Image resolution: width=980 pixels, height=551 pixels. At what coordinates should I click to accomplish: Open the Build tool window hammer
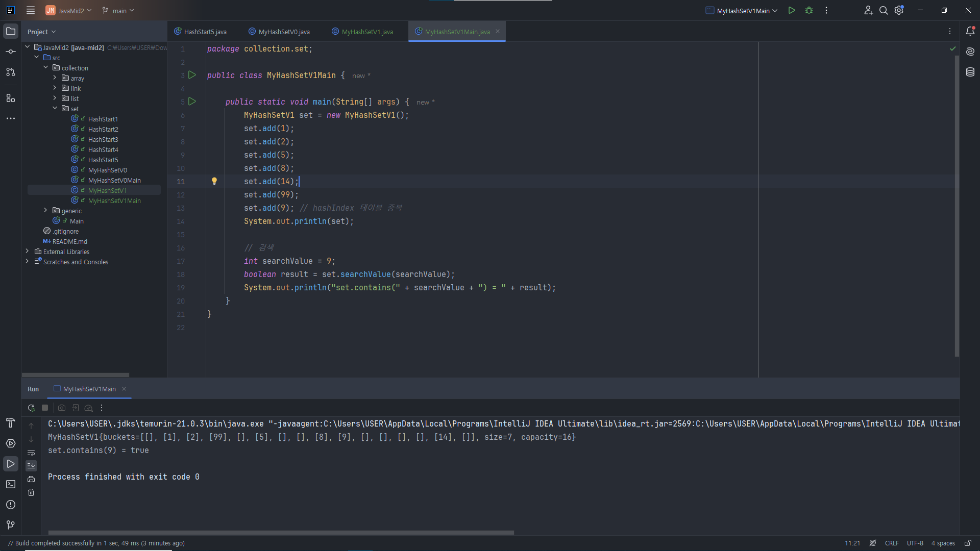point(11,423)
